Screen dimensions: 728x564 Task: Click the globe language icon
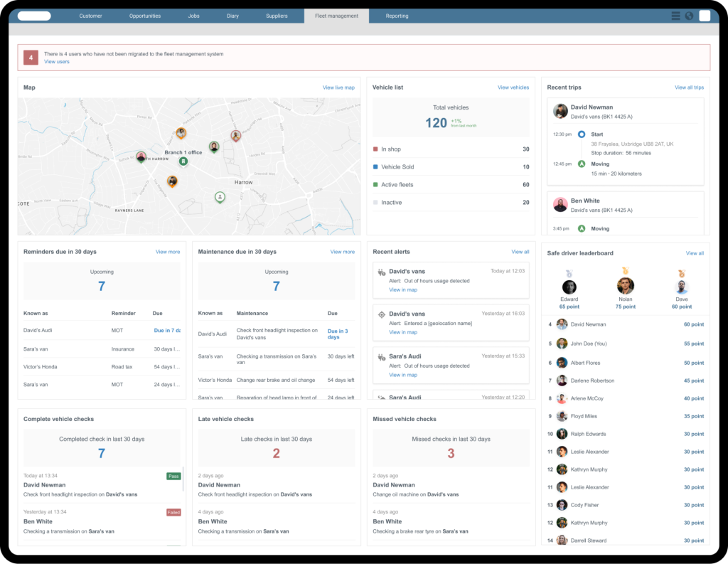[689, 15]
